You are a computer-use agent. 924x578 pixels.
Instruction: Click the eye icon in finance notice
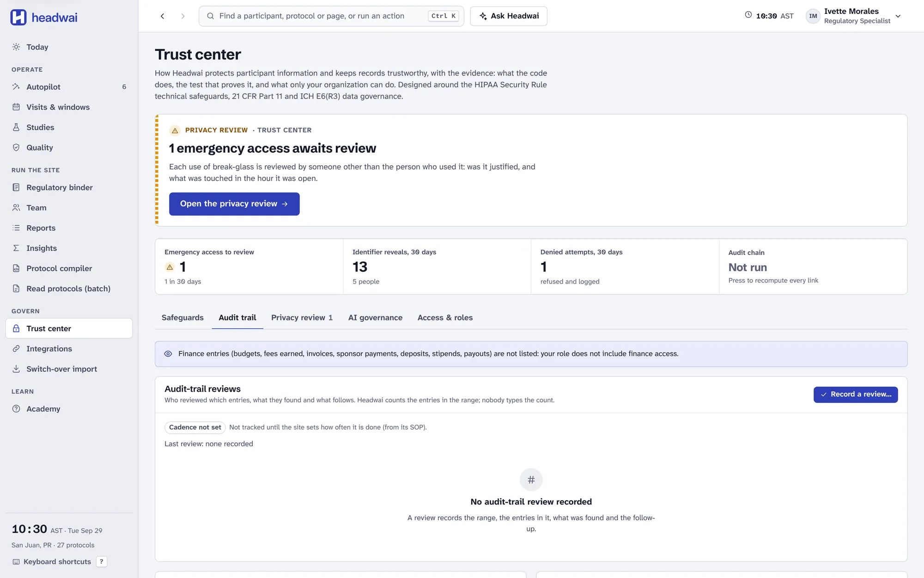tap(168, 354)
